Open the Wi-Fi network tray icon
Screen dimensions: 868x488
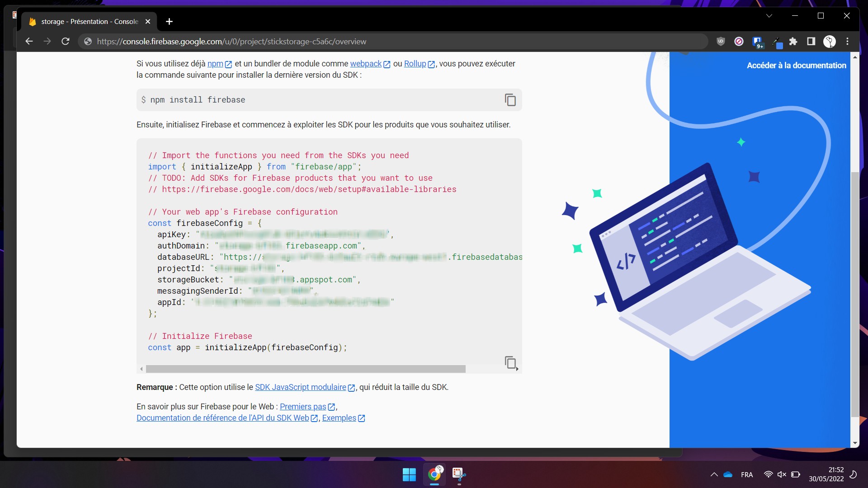[x=768, y=474]
